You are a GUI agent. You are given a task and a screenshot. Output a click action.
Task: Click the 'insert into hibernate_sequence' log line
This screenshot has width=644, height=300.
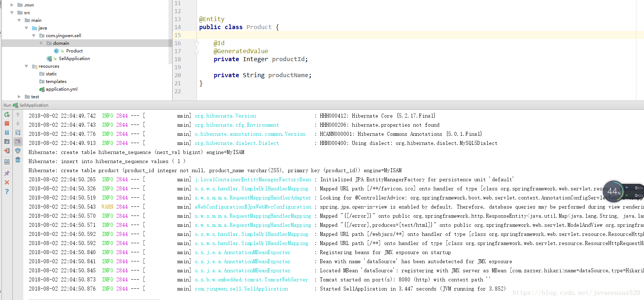(x=107, y=161)
